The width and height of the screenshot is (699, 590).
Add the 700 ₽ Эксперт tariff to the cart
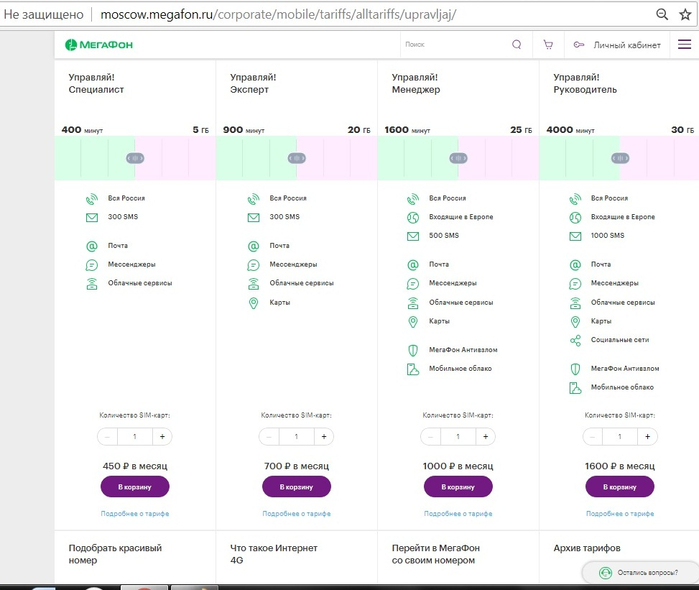pos(296,487)
